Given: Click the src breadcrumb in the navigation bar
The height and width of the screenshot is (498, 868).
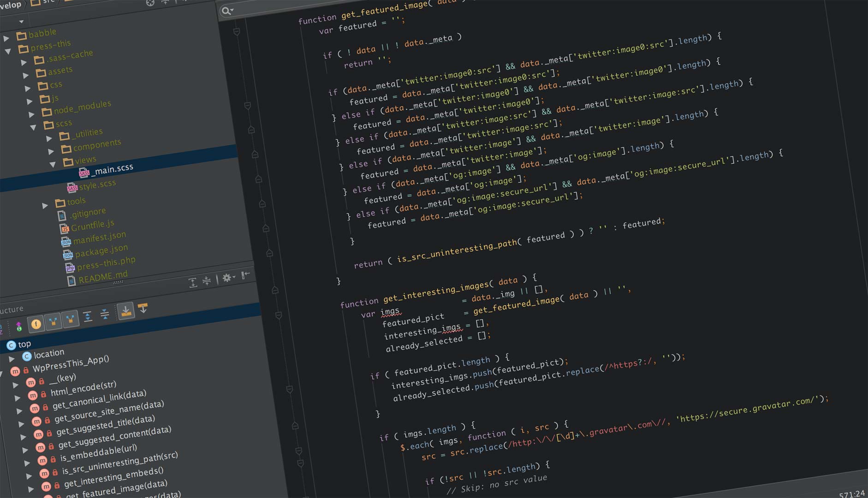Looking at the screenshot, I should point(48,2).
